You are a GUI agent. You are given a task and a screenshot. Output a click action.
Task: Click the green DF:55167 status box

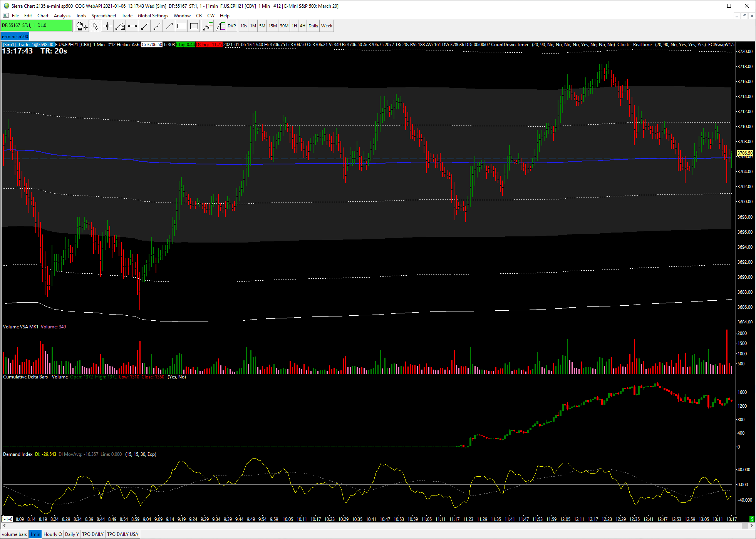click(x=36, y=25)
